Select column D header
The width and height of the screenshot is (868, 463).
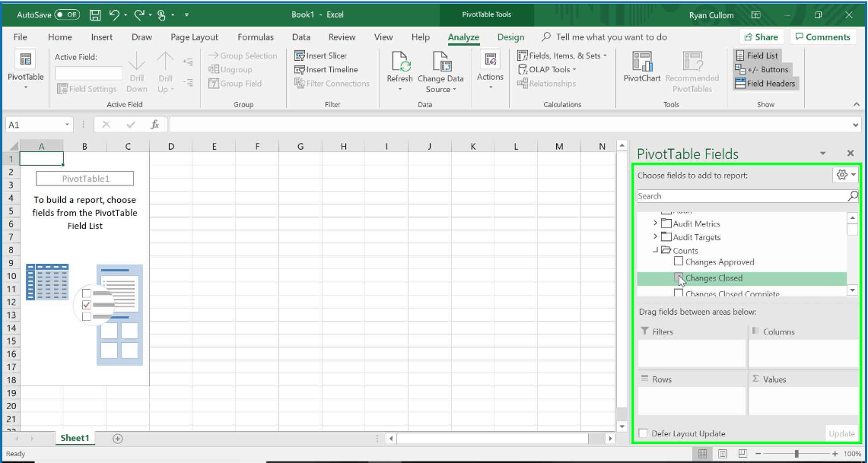point(171,146)
